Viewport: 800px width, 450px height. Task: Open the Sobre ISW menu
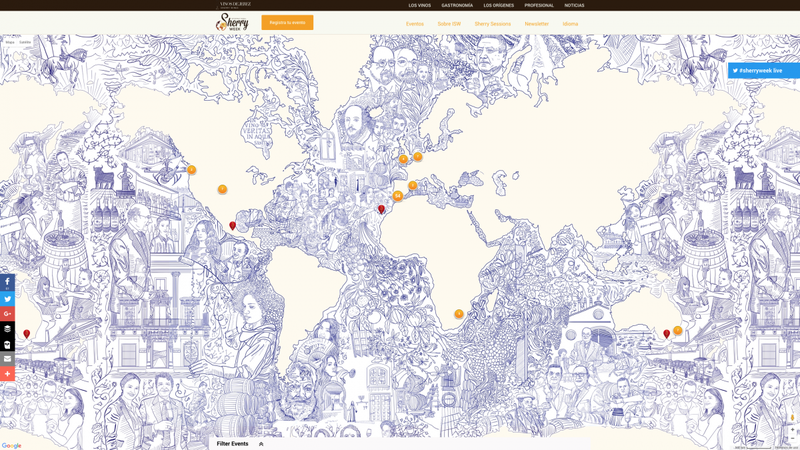[x=449, y=24]
